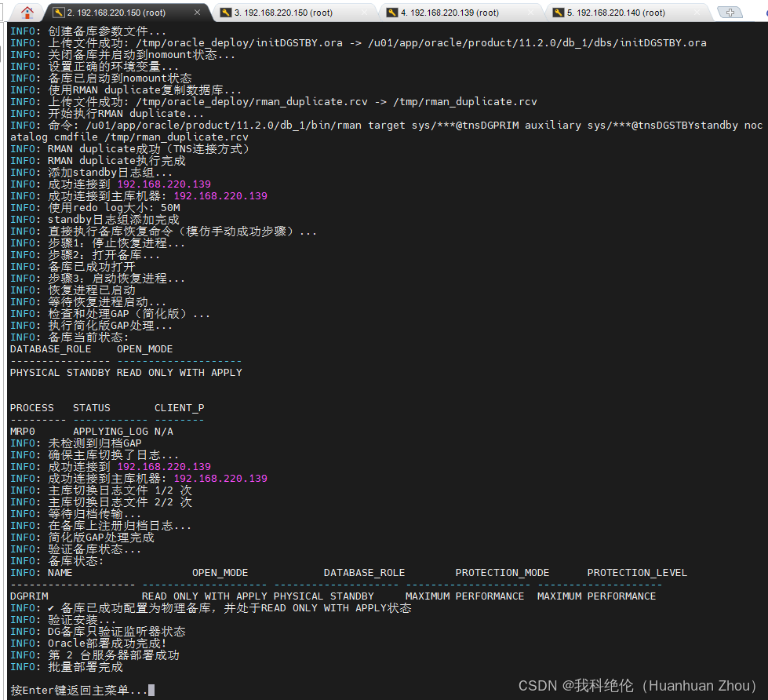Click the line '备库已成功打开'

click(73, 267)
